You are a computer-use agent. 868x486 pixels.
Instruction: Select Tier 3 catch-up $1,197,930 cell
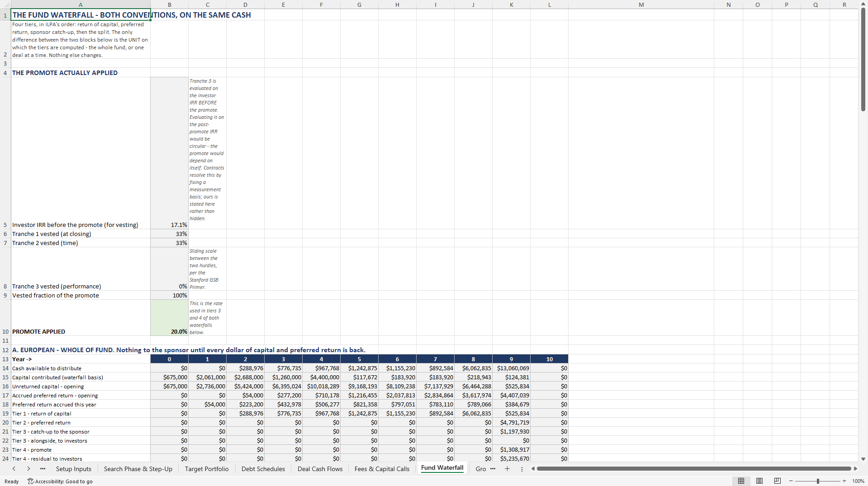coord(511,431)
